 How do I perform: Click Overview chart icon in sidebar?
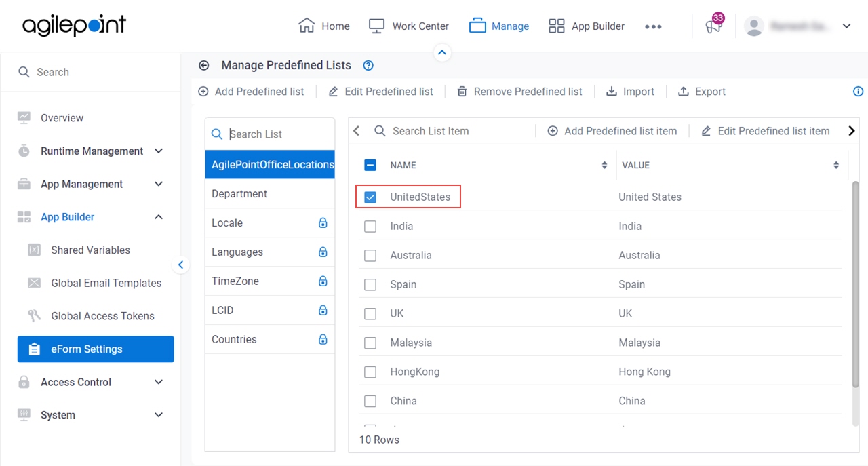pyautogui.click(x=24, y=117)
